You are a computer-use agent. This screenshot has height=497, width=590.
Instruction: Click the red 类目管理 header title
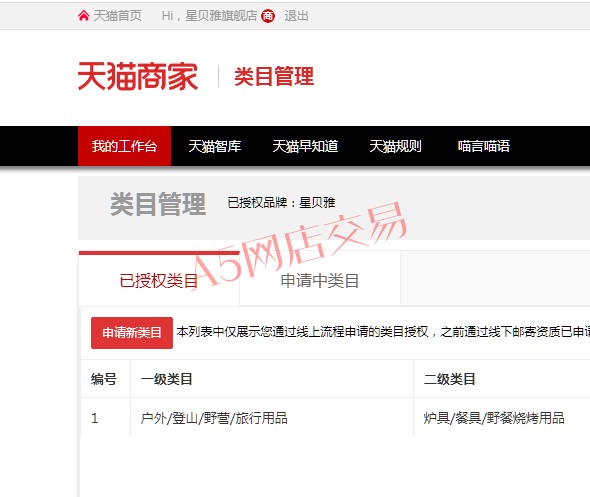coord(274,76)
